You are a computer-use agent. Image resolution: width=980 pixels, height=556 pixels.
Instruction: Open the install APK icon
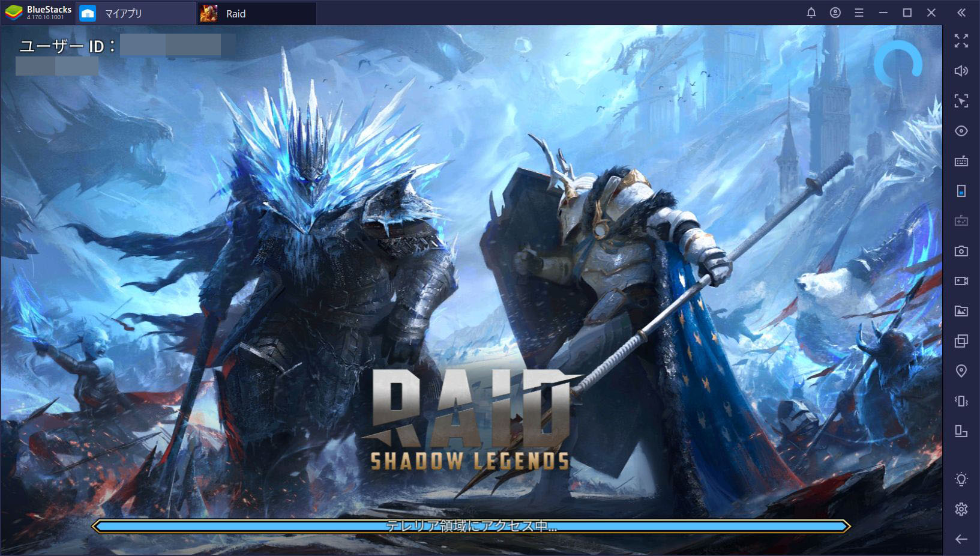[x=961, y=431]
